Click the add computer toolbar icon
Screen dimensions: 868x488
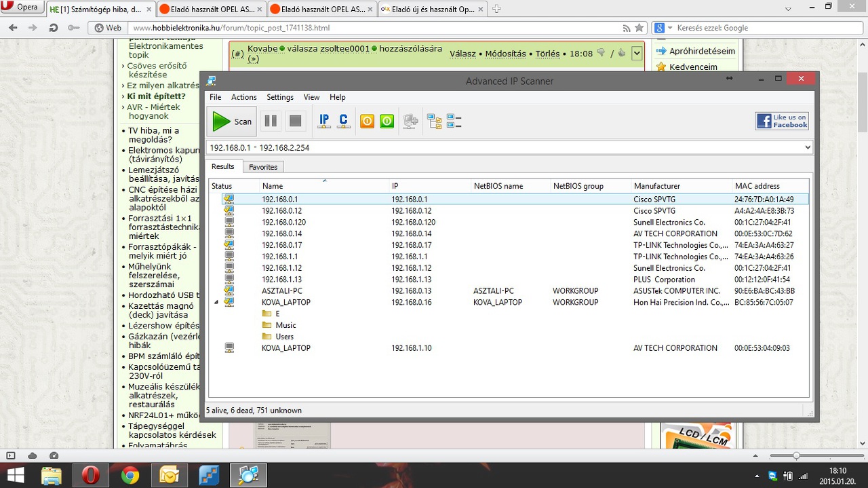tap(410, 121)
